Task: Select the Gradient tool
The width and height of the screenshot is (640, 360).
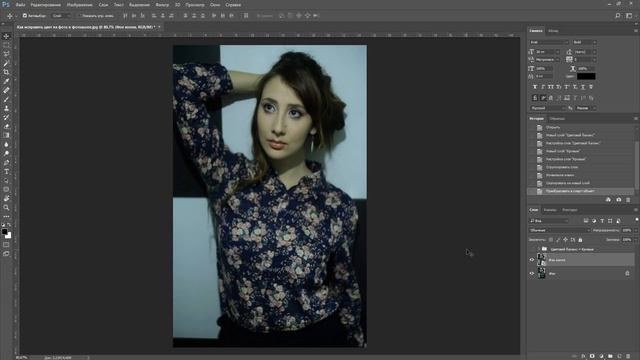Action: click(x=6, y=135)
